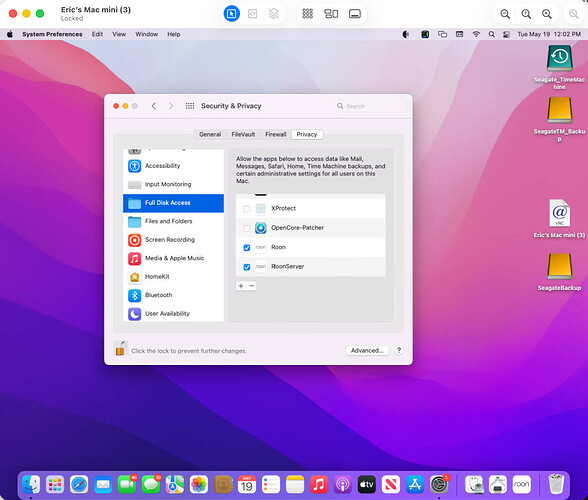Open Mail from the Dock
The width and height of the screenshot is (588, 500).
tap(103, 484)
